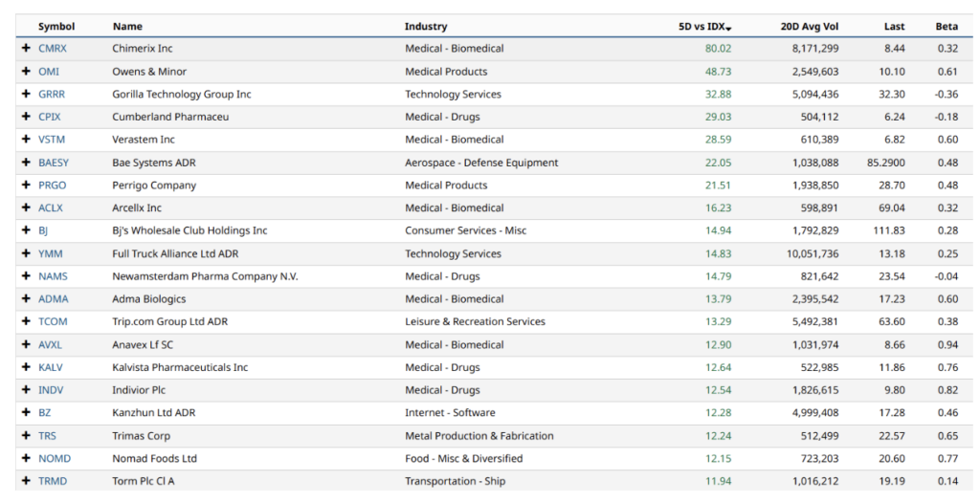980x502 pixels.
Task: Expand the AVXL row plus icon
Action: click(x=26, y=344)
